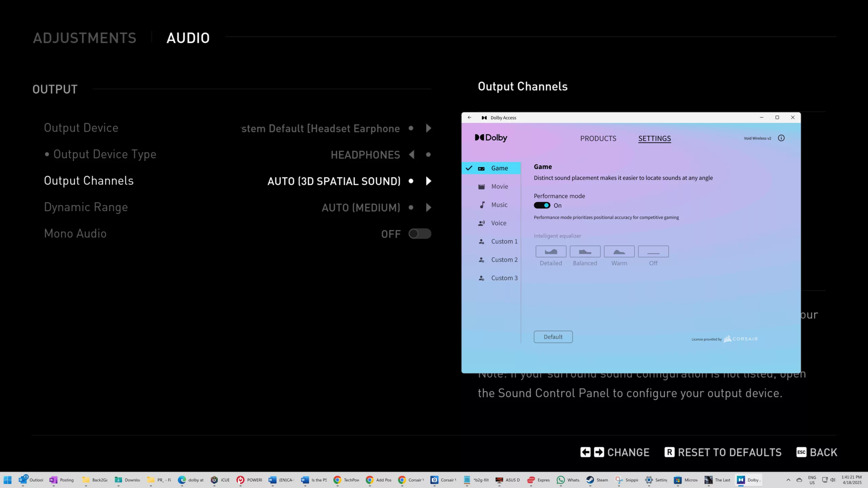Select the Output Device Type row
The image size is (868, 488).
pyautogui.click(x=237, y=155)
